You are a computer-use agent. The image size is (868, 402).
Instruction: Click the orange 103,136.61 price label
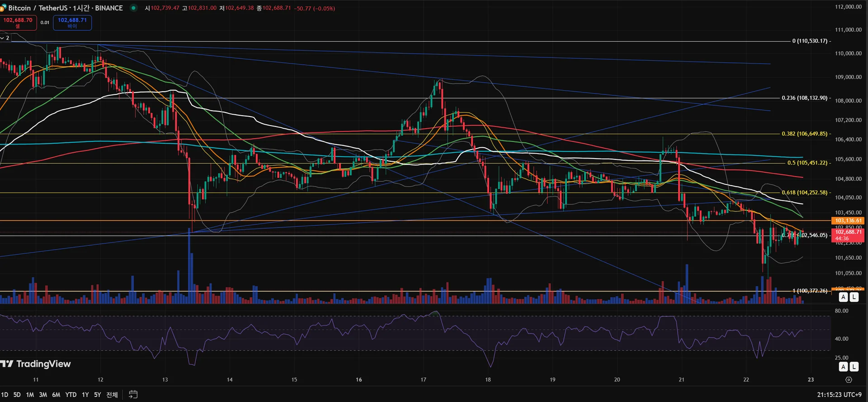coord(848,220)
